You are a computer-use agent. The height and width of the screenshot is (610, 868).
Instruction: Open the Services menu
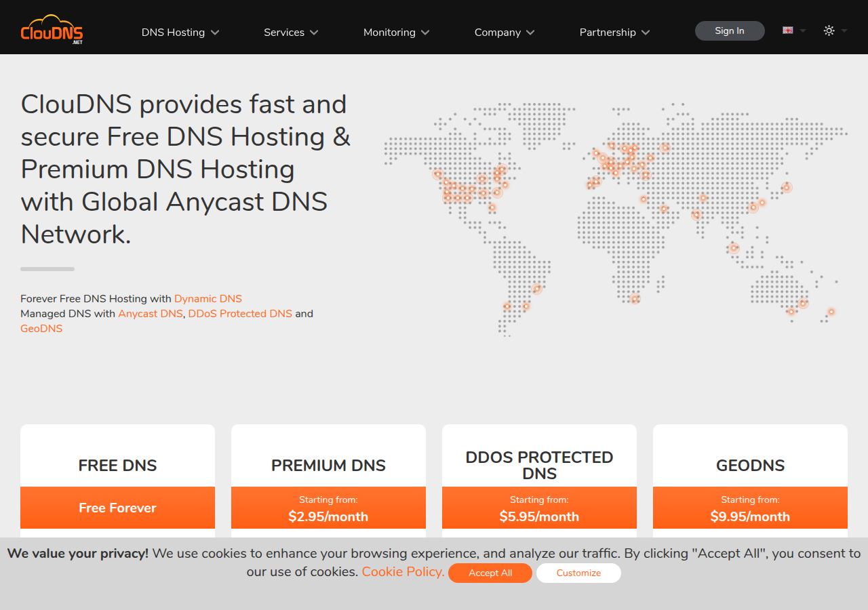click(291, 32)
